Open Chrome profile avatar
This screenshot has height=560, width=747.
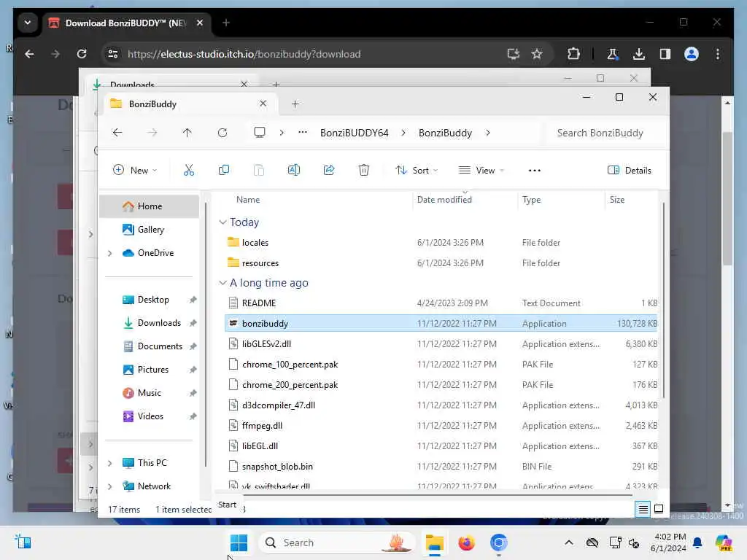click(x=692, y=54)
